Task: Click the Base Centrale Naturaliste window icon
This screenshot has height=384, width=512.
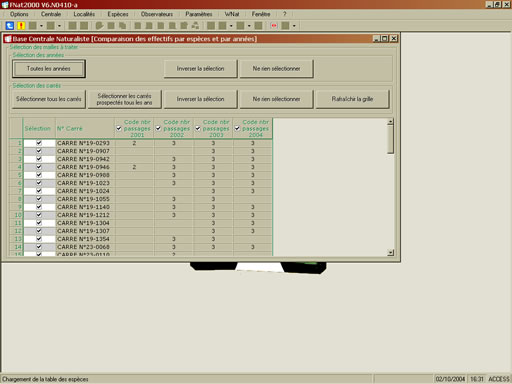Action: [x=8, y=39]
